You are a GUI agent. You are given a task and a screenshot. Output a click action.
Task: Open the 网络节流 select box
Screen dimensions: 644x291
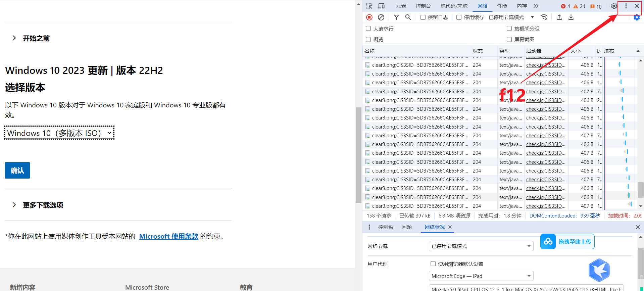pyautogui.click(x=481, y=246)
